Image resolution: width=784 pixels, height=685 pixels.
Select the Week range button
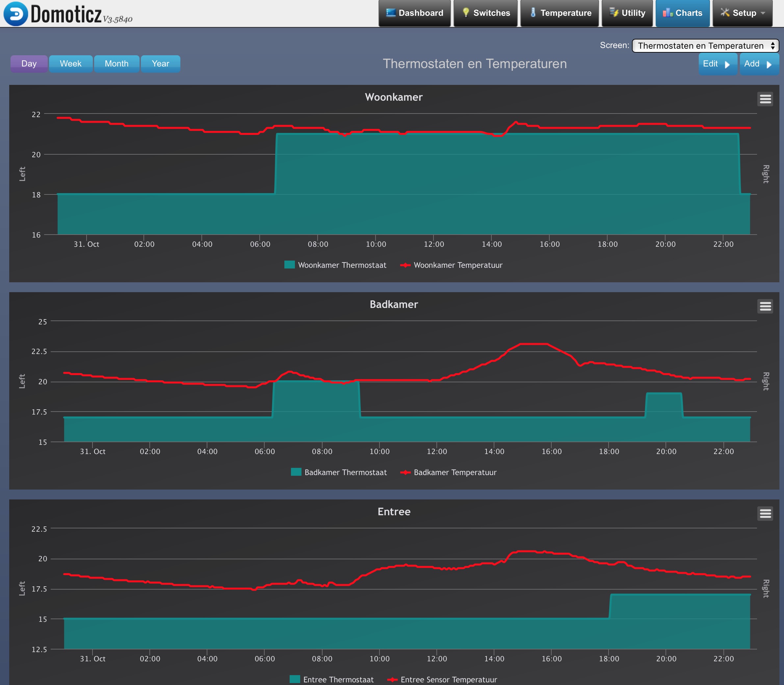(71, 63)
